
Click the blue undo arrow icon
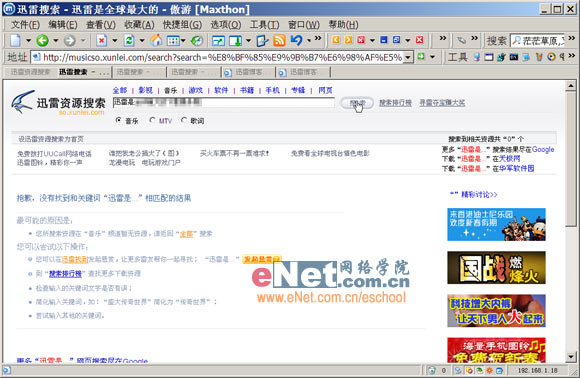296,40
